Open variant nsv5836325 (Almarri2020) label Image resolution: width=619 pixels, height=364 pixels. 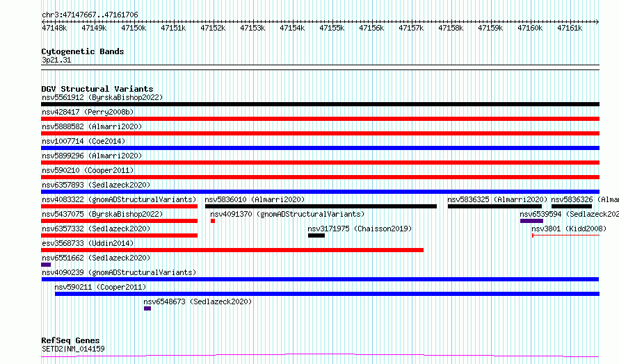[x=497, y=199]
